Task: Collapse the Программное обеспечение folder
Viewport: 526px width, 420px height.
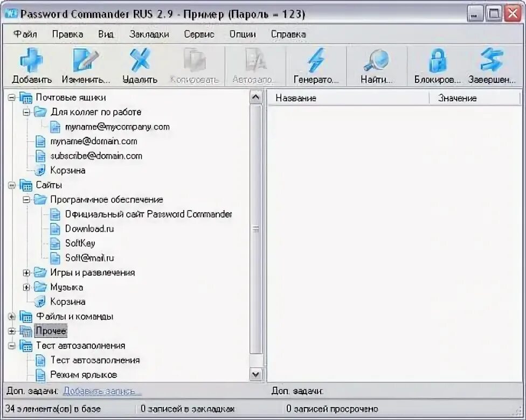Action: click(x=26, y=200)
